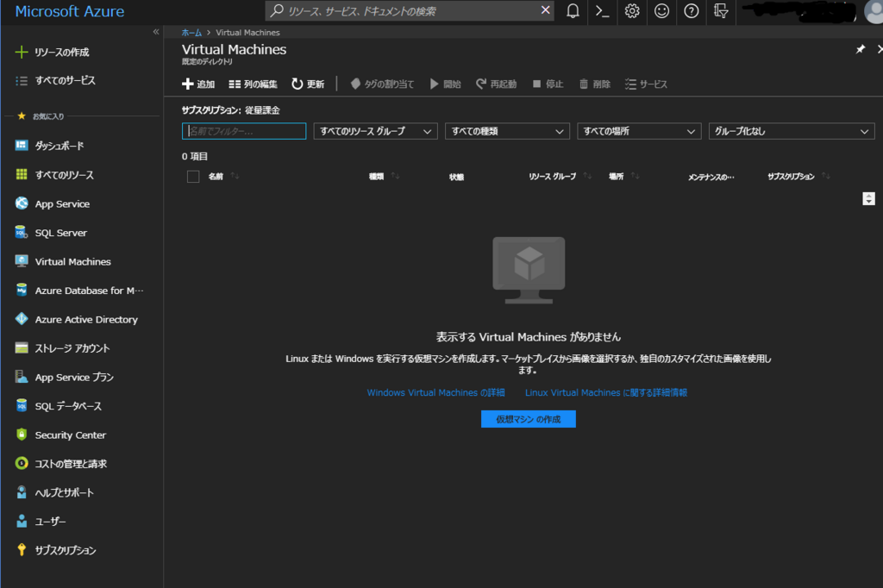
Task: Select all rows with the header checkbox
Action: click(193, 177)
